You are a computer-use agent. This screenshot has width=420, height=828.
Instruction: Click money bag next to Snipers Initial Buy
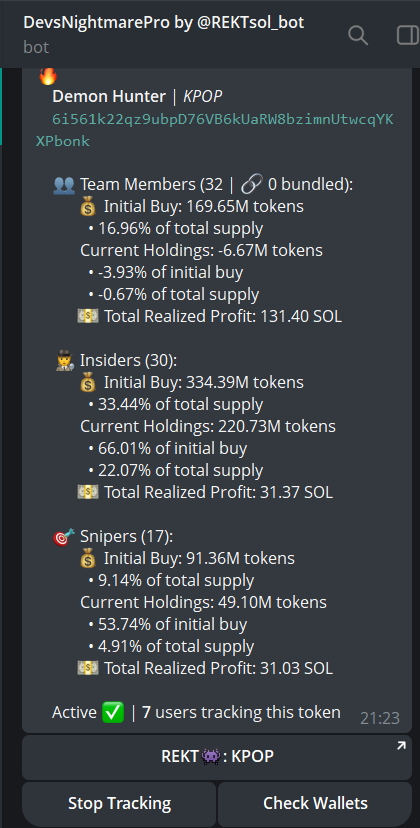point(88,559)
